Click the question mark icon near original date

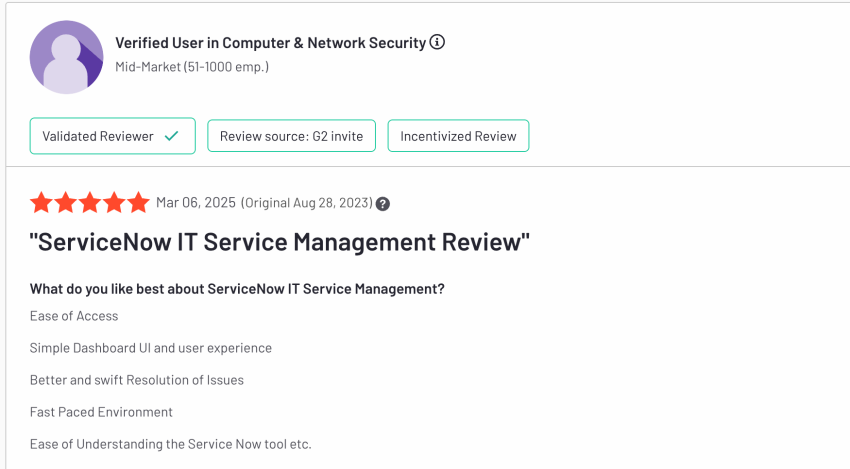tap(383, 204)
